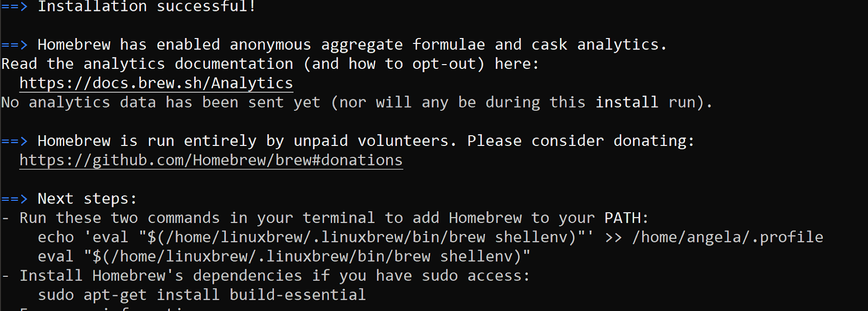
Task: Click the 'No analytics data has been sent' text
Action: [x=146, y=102]
